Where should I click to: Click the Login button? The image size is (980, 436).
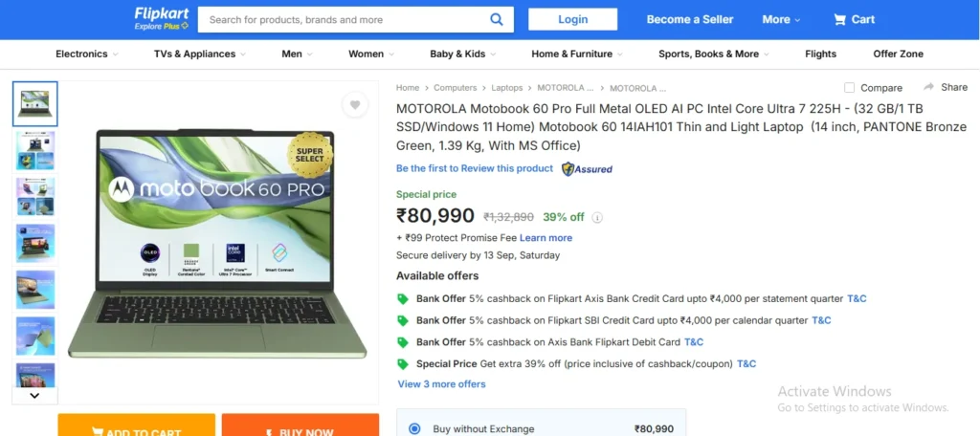(x=572, y=19)
